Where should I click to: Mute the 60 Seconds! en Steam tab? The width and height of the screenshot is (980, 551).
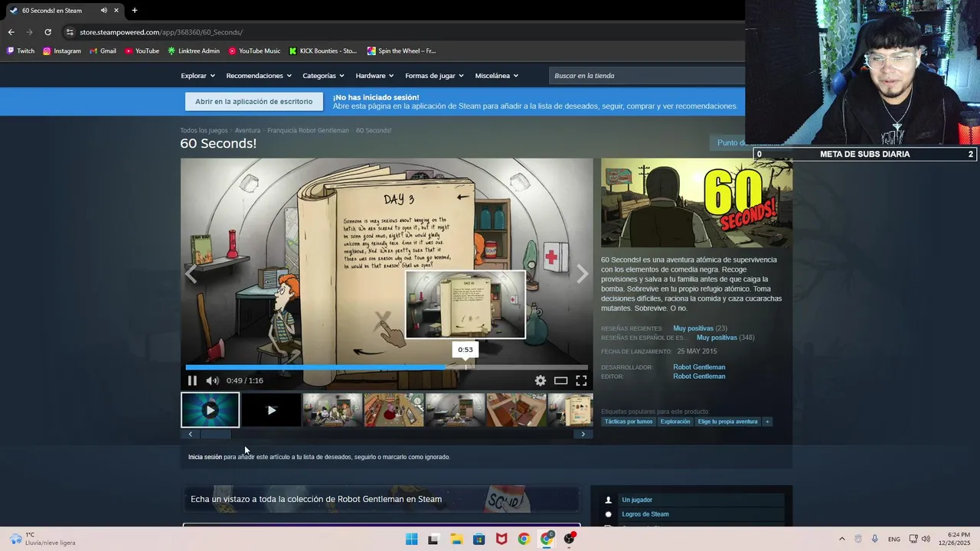coord(103,11)
